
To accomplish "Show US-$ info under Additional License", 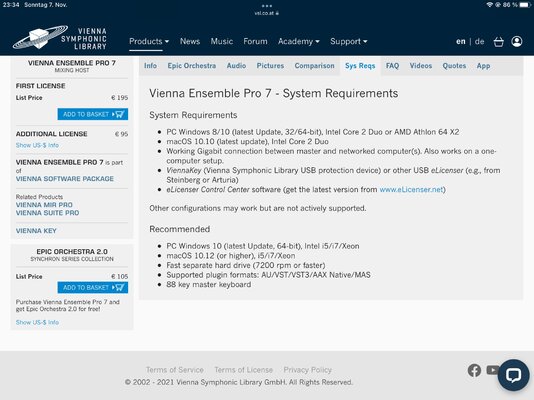I will click(37, 145).
